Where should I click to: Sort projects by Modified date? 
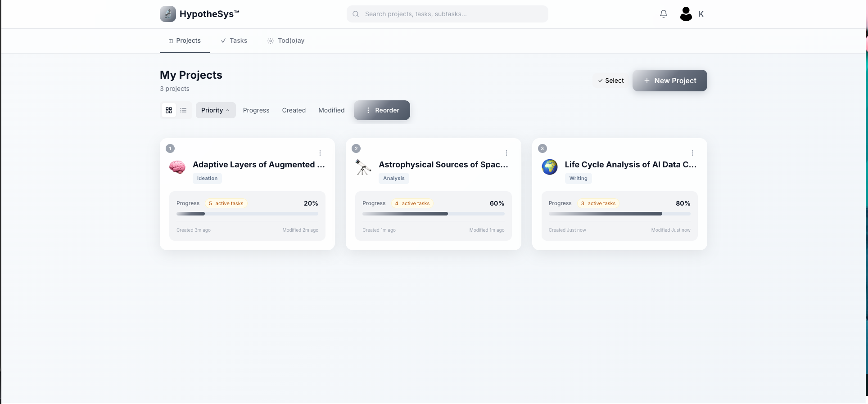(331, 110)
